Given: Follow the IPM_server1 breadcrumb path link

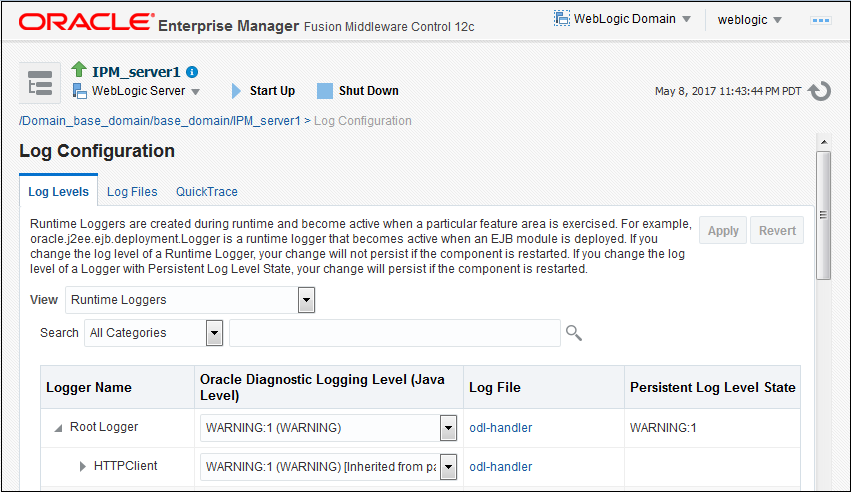Looking at the screenshot, I should (160, 120).
